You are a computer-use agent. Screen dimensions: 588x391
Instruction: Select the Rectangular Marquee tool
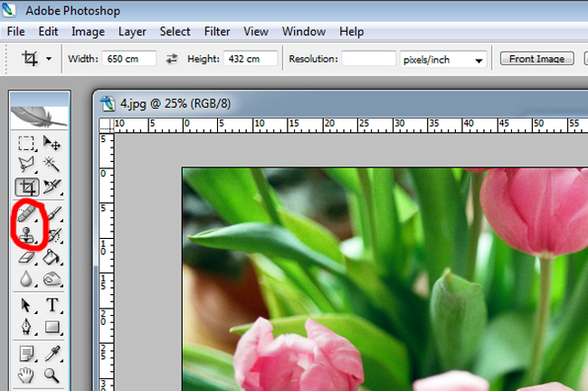[x=27, y=143]
